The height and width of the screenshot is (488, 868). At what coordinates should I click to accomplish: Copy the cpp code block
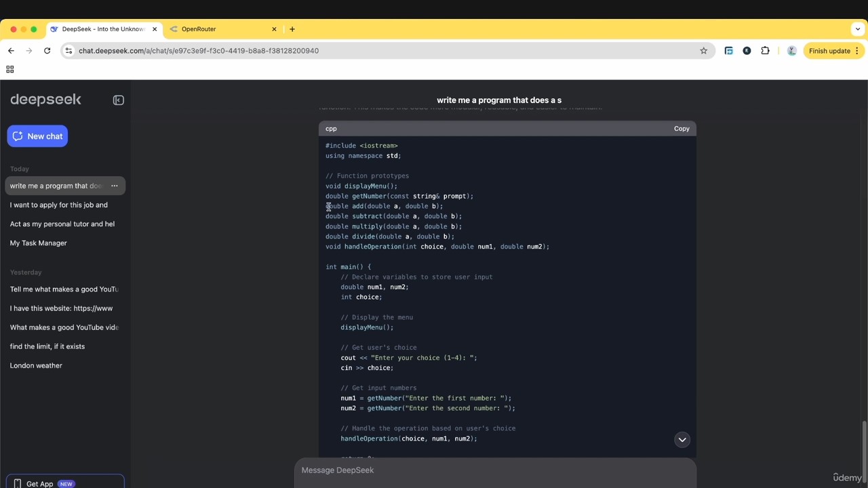tap(682, 129)
